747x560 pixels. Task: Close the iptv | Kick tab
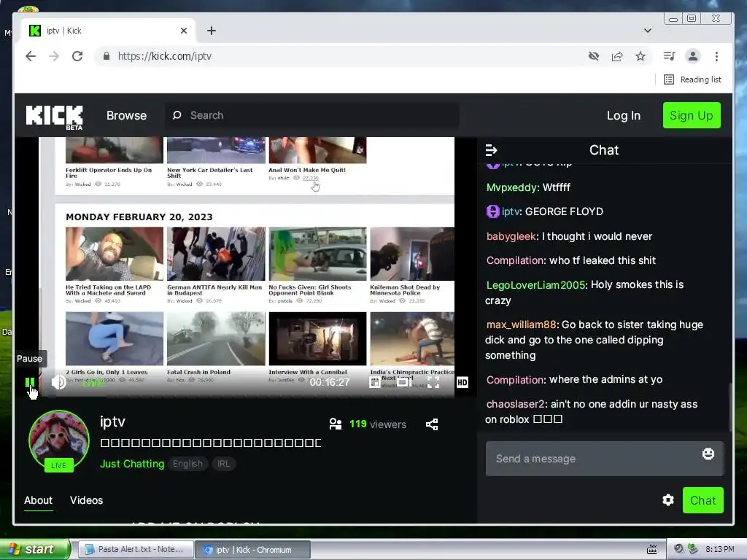point(184,31)
